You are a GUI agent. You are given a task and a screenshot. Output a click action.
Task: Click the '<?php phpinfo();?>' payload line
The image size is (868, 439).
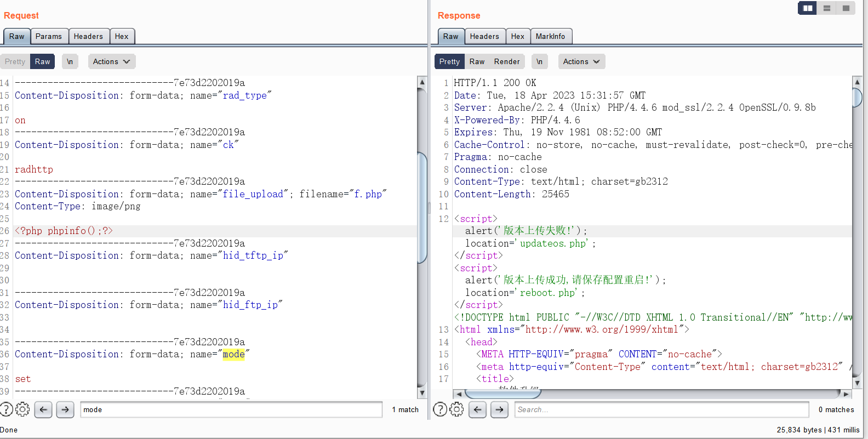(64, 231)
